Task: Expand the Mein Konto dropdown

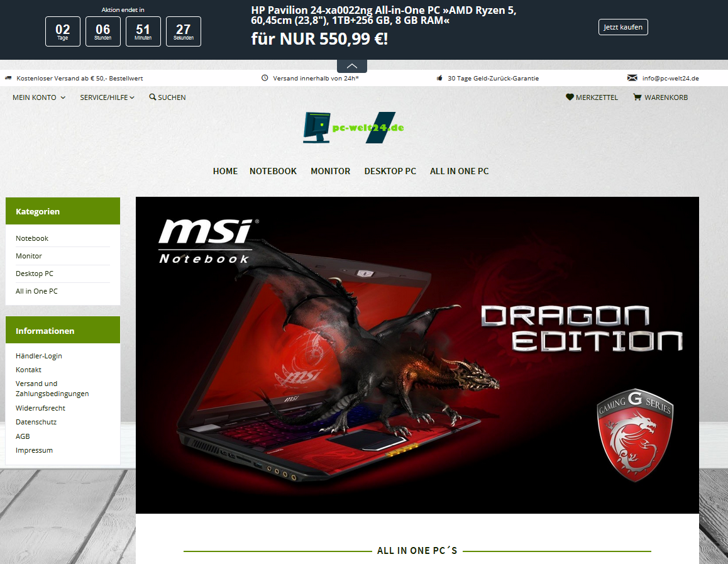Action: coord(39,97)
